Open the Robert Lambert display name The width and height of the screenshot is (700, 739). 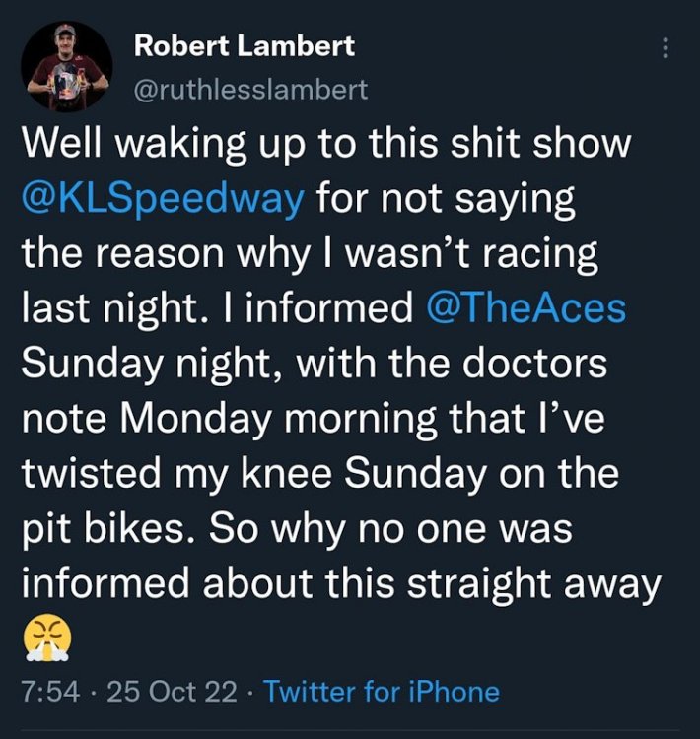tap(244, 45)
